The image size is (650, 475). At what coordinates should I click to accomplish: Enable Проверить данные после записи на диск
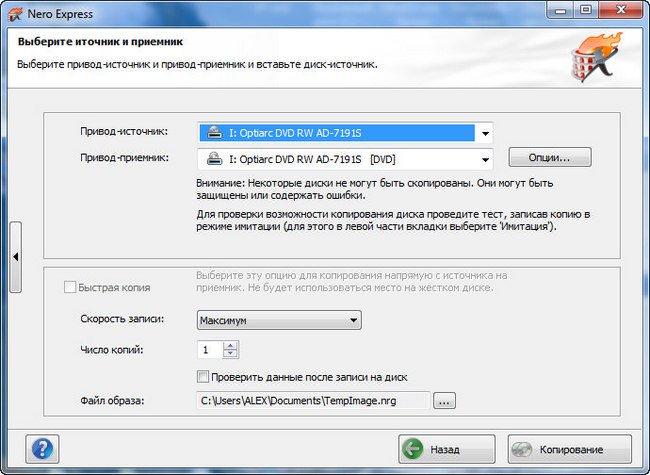click(x=202, y=377)
